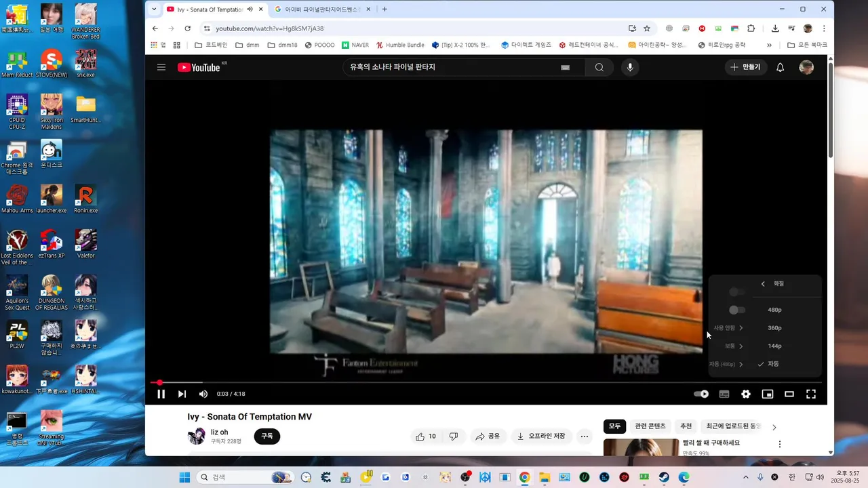Go back from 화질 quality menu

pos(763,284)
